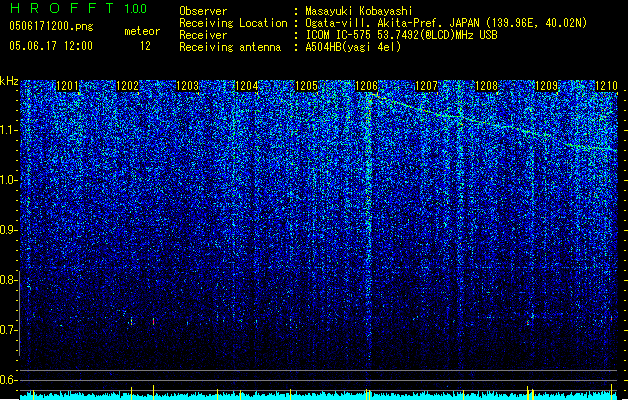
Task: Select the ICOM IC-575 receiver details
Action: (x=402, y=35)
